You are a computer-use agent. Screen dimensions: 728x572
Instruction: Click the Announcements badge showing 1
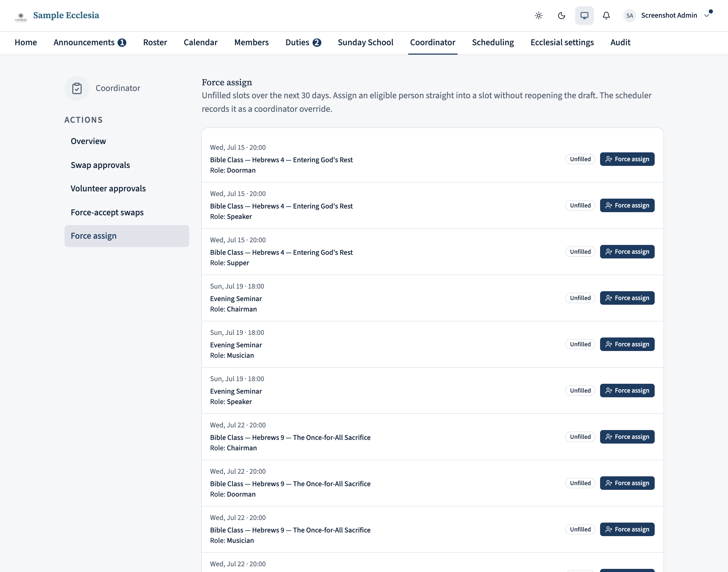click(x=122, y=43)
